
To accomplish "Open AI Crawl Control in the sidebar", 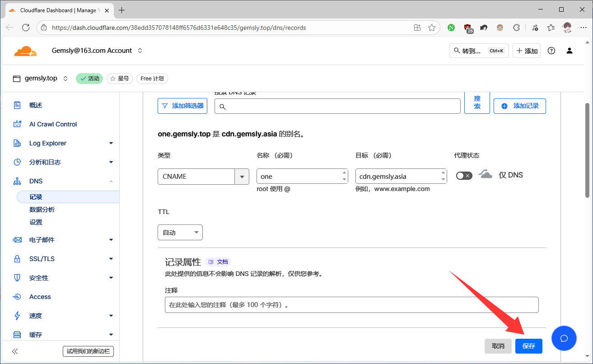I will [53, 124].
